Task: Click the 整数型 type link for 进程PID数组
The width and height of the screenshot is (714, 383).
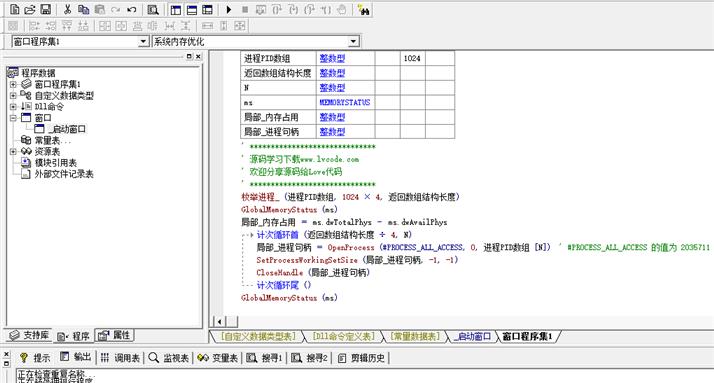Action: (332, 58)
